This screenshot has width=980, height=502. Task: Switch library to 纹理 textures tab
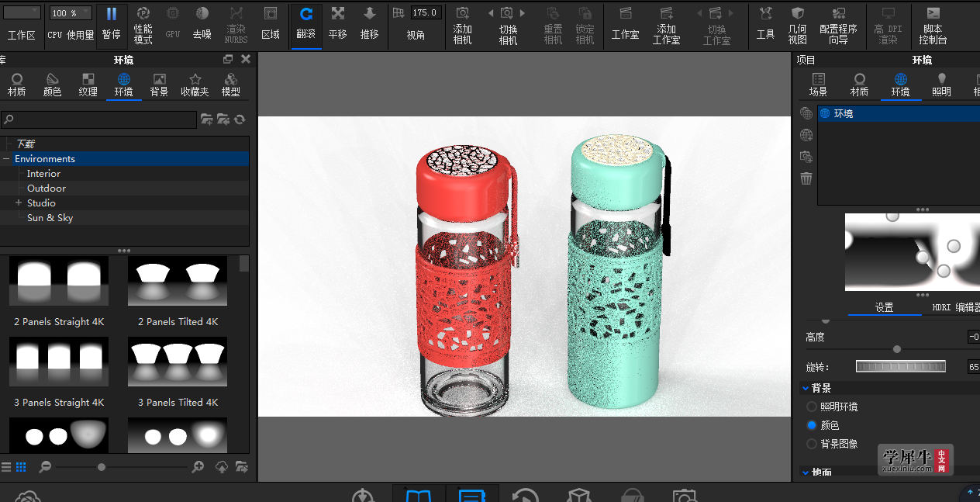coord(88,85)
